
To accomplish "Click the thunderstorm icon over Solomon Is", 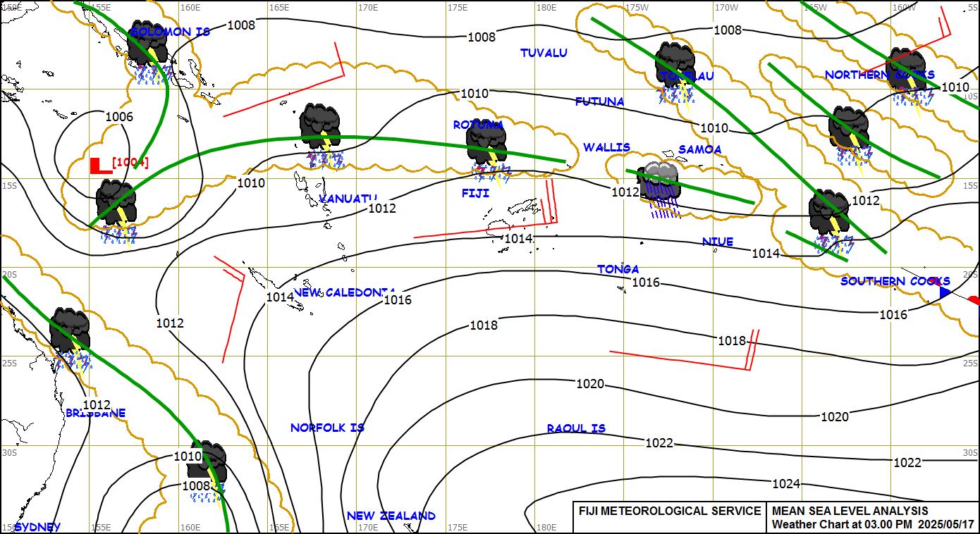I will tap(149, 53).
